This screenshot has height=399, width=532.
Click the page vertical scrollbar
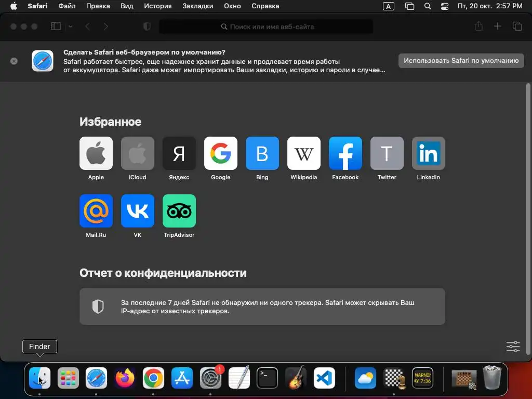coord(528,219)
